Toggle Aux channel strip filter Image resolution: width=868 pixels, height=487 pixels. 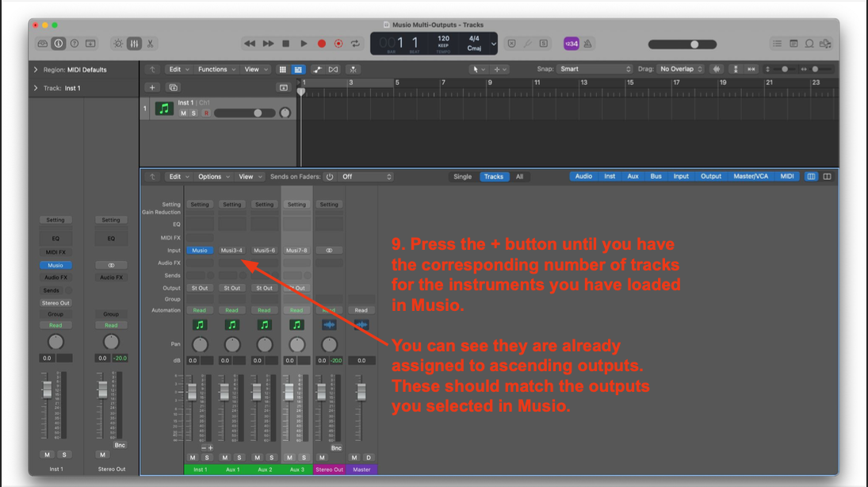click(x=633, y=176)
